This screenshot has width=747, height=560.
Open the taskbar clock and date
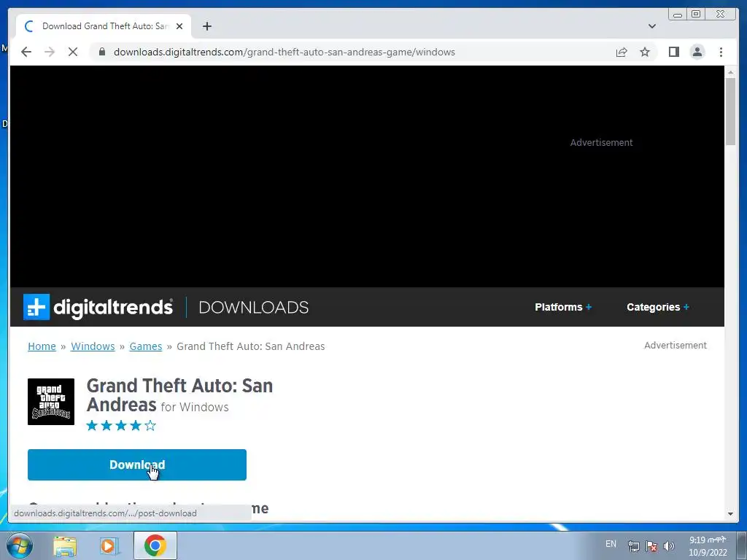[x=708, y=546]
